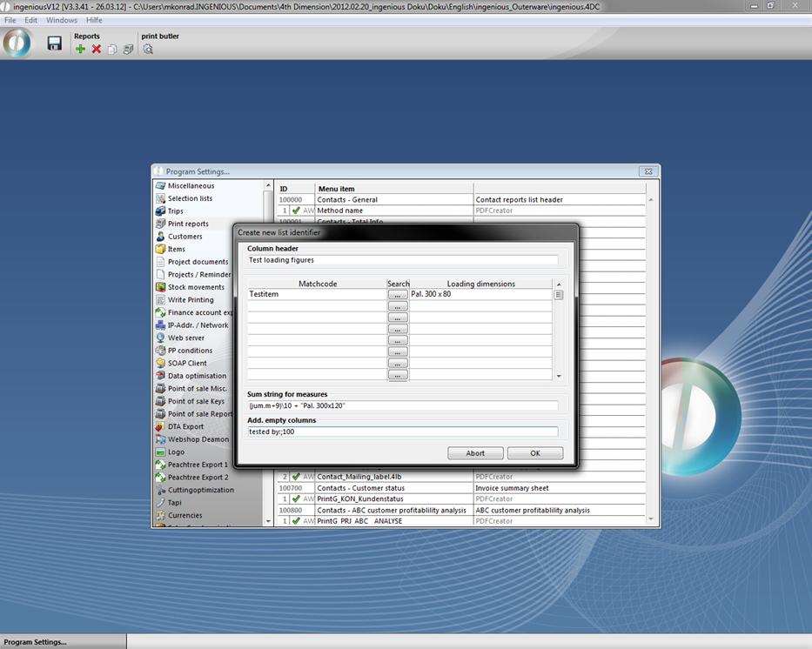
Task: Open the File menu
Action: (x=10, y=20)
